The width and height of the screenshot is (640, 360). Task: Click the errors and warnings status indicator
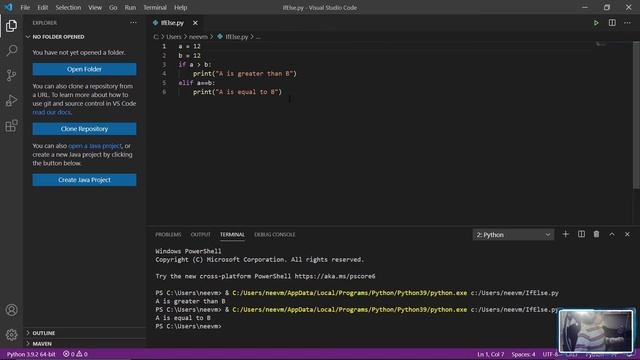point(75,354)
